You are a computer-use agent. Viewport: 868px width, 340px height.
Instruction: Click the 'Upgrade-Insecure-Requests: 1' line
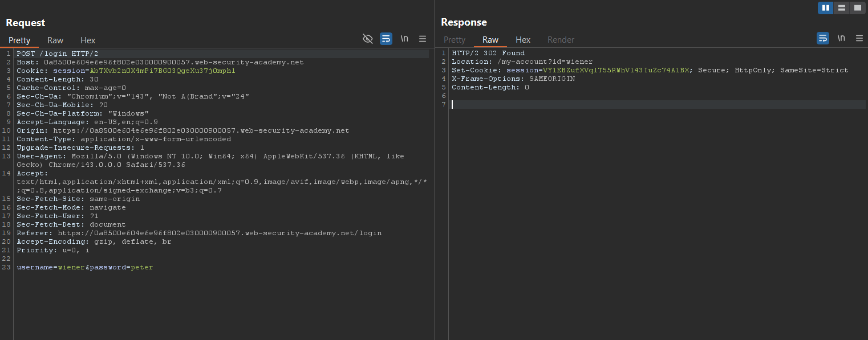[80, 148]
